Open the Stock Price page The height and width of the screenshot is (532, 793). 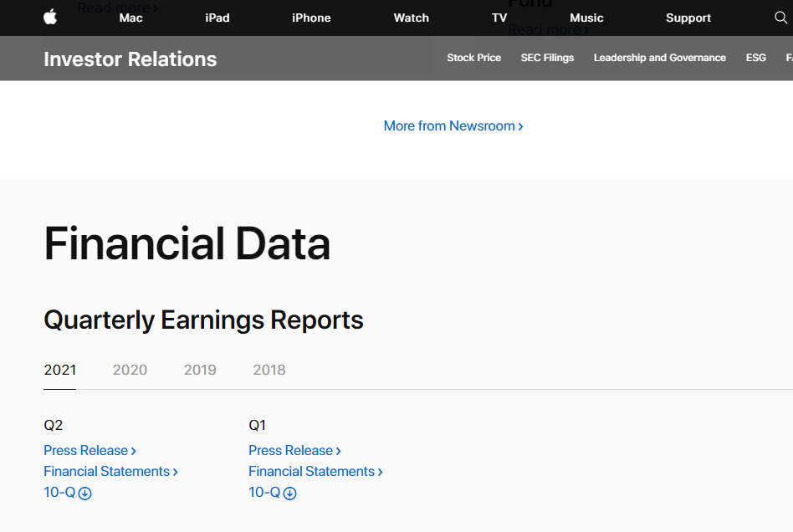[474, 58]
